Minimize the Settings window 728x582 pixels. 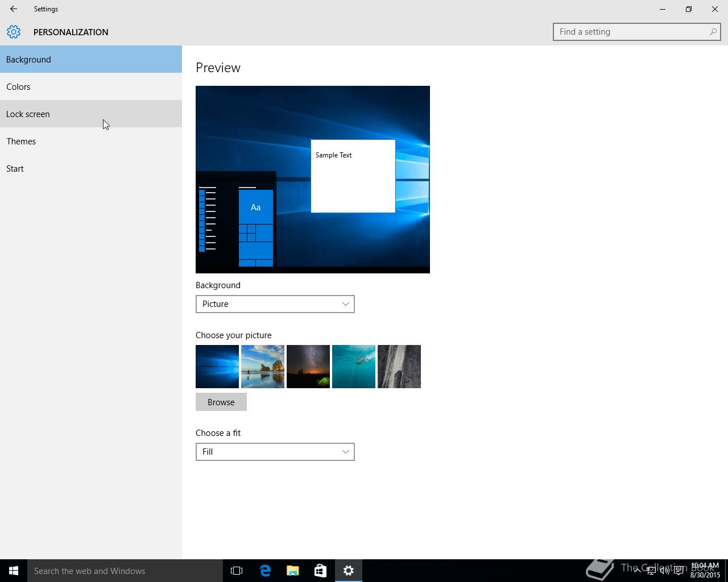663,9
